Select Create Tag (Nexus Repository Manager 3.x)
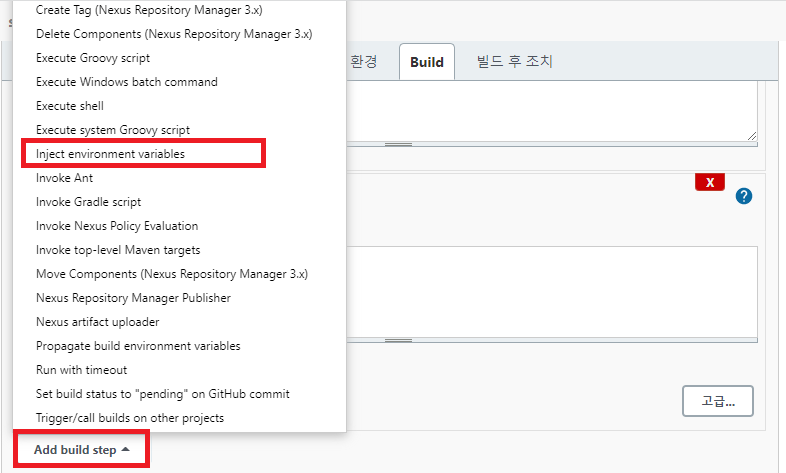Screen dimensions: 786x473 [x=149, y=10]
